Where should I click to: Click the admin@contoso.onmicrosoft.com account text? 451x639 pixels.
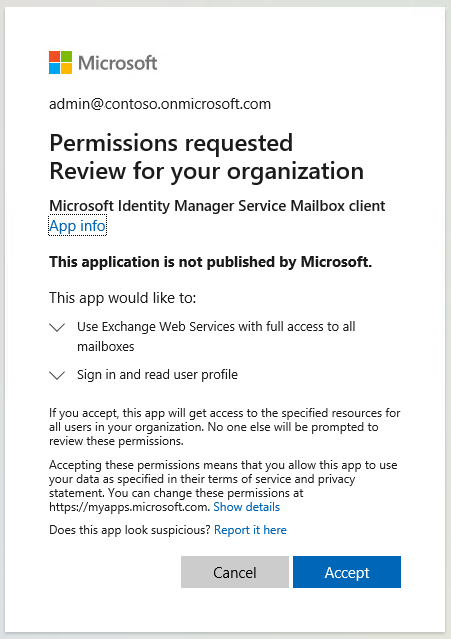click(160, 104)
